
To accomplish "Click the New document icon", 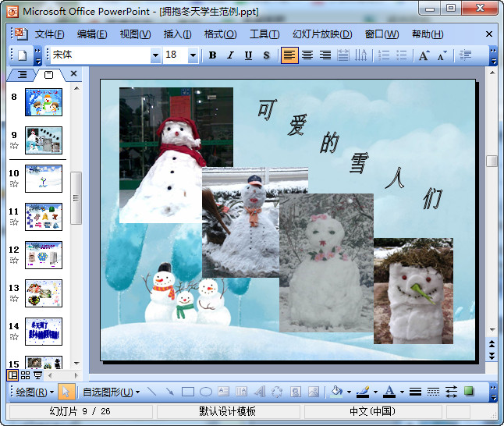I will click(x=22, y=55).
